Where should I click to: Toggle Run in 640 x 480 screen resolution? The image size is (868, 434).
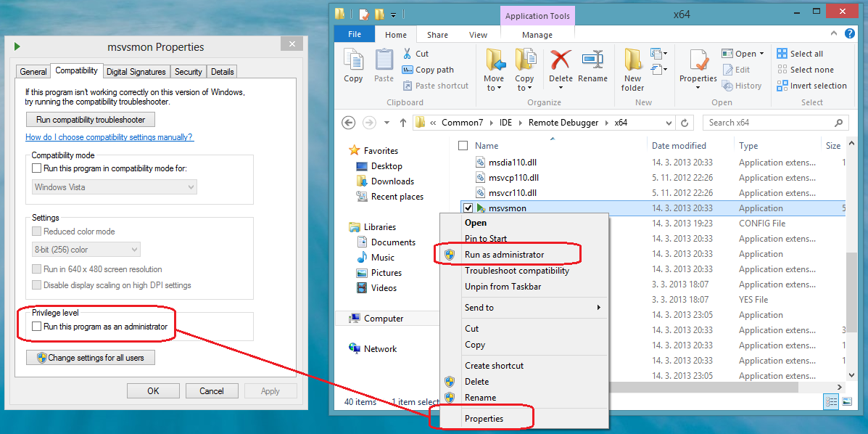36,269
